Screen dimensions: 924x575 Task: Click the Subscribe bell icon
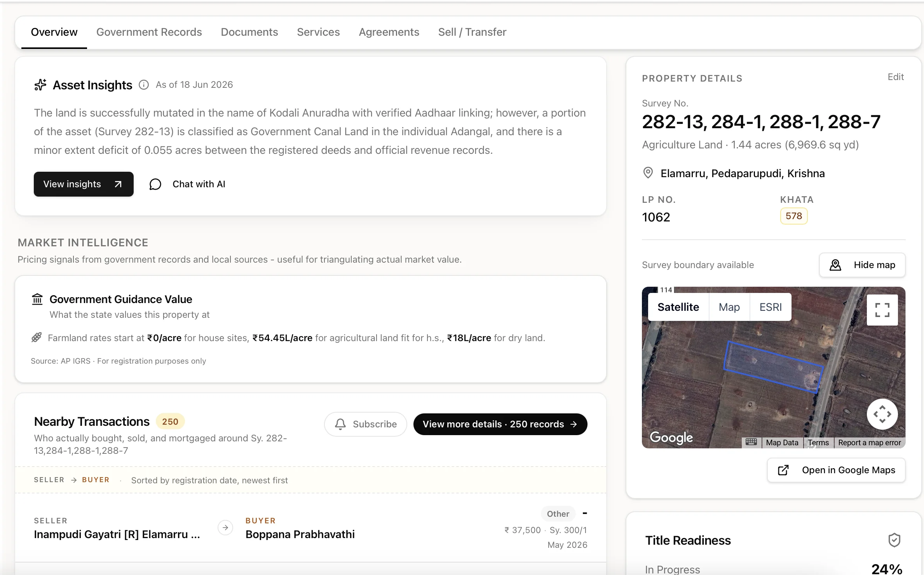340,424
